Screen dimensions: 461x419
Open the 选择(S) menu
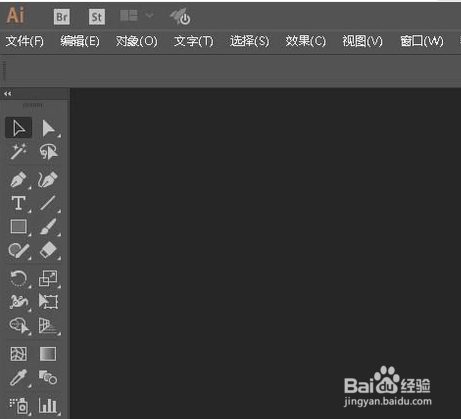click(249, 41)
